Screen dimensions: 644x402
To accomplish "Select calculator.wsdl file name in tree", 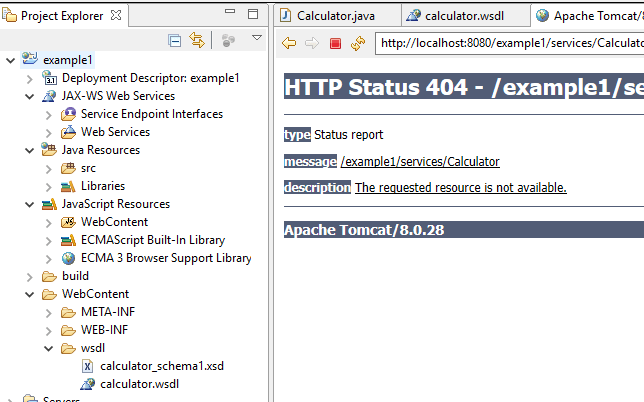I will click(x=140, y=384).
